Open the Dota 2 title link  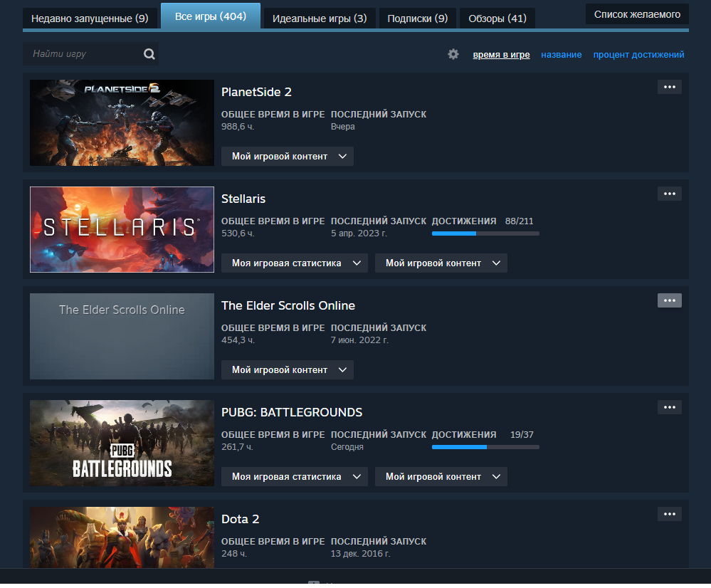(240, 519)
